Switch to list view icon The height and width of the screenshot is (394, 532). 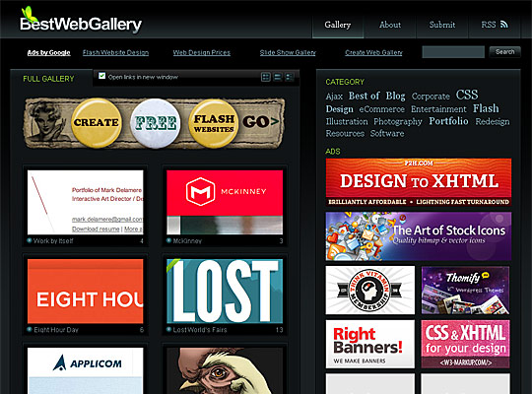(x=278, y=77)
